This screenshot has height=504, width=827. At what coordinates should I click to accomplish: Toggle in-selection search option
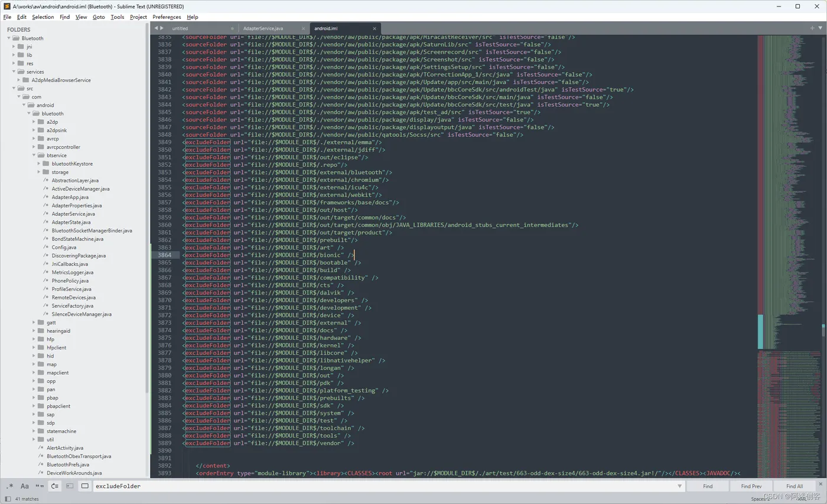click(70, 486)
